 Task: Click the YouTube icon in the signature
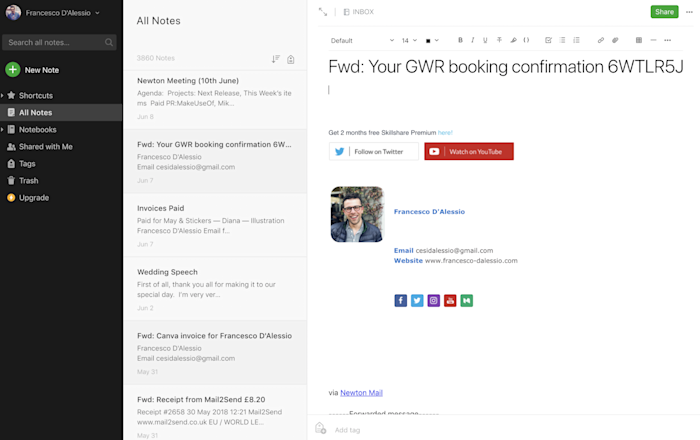tap(450, 301)
